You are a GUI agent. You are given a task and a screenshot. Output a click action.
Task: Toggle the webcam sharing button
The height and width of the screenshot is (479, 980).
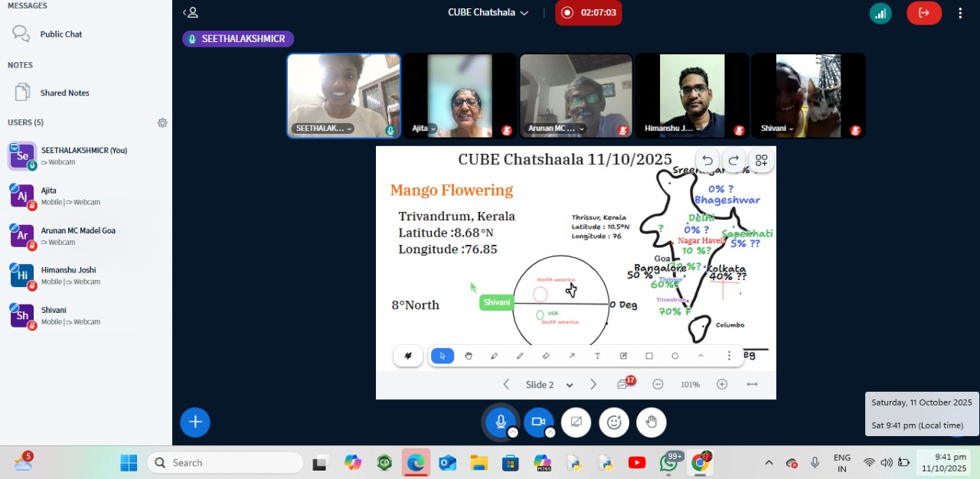click(538, 422)
